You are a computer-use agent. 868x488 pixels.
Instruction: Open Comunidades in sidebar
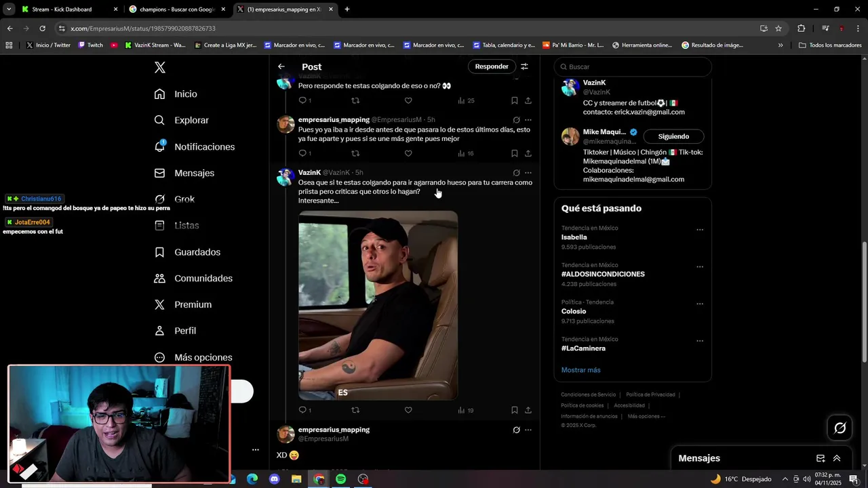[193, 279]
